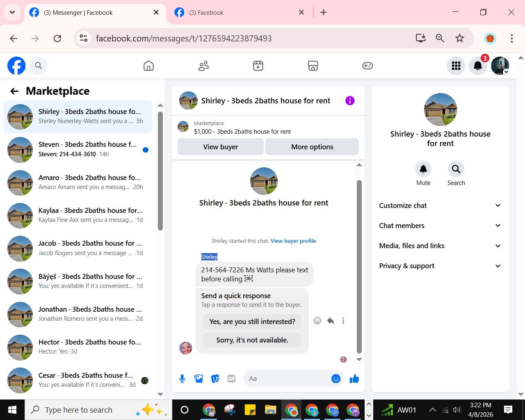Search in conversation magnifier icon
525x420 pixels.
(x=456, y=169)
